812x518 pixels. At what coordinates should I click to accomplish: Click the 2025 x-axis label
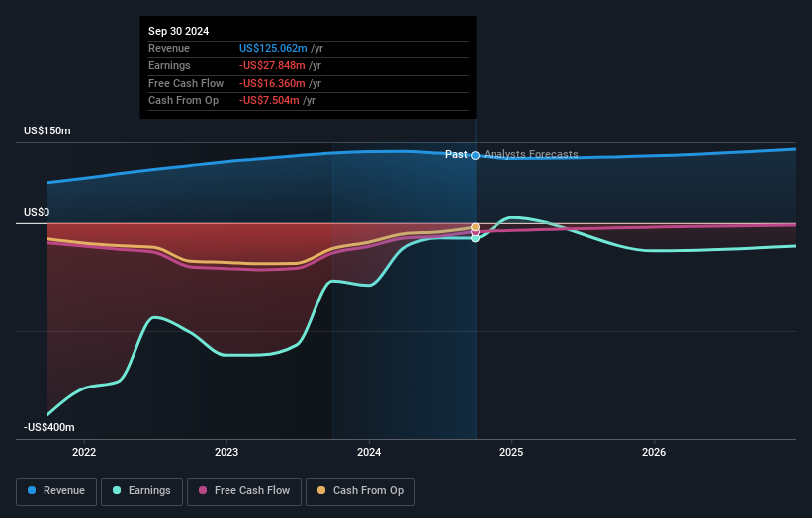tap(511, 453)
